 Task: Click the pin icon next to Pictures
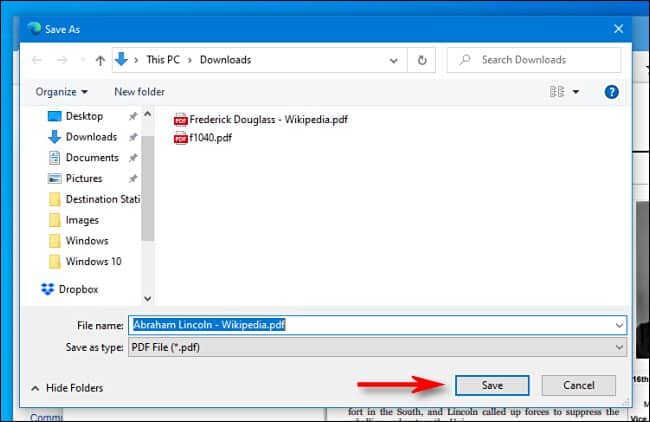[x=133, y=179]
